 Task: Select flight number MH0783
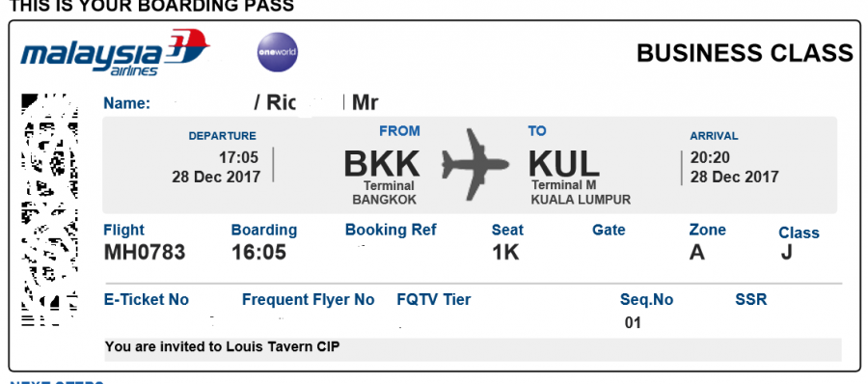tap(145, 253)
